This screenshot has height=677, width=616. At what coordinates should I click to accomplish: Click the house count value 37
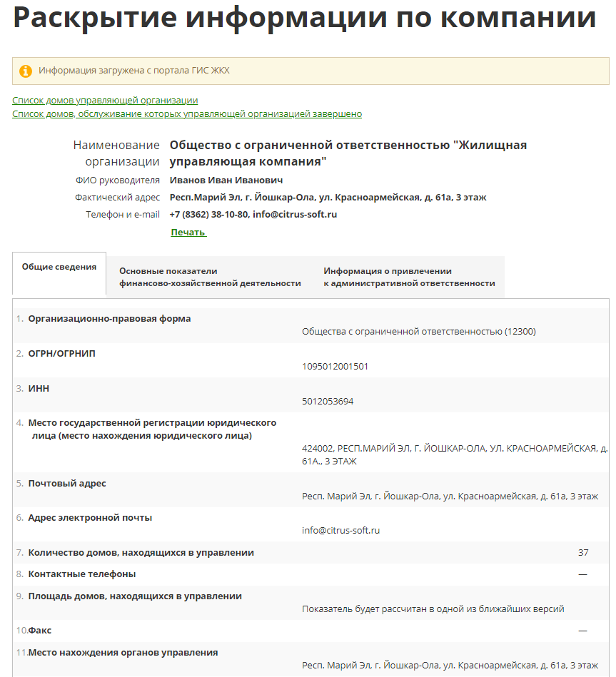click(x=583, y=553)
